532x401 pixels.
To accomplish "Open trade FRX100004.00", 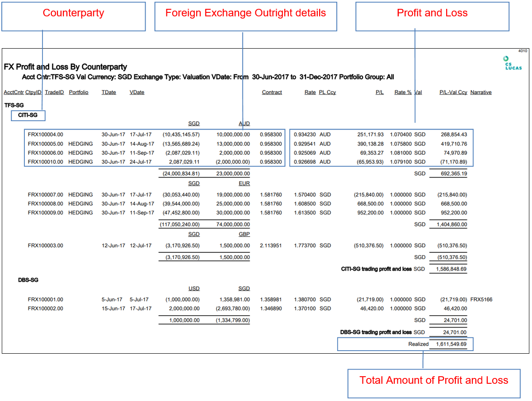I will pos(45,134).
